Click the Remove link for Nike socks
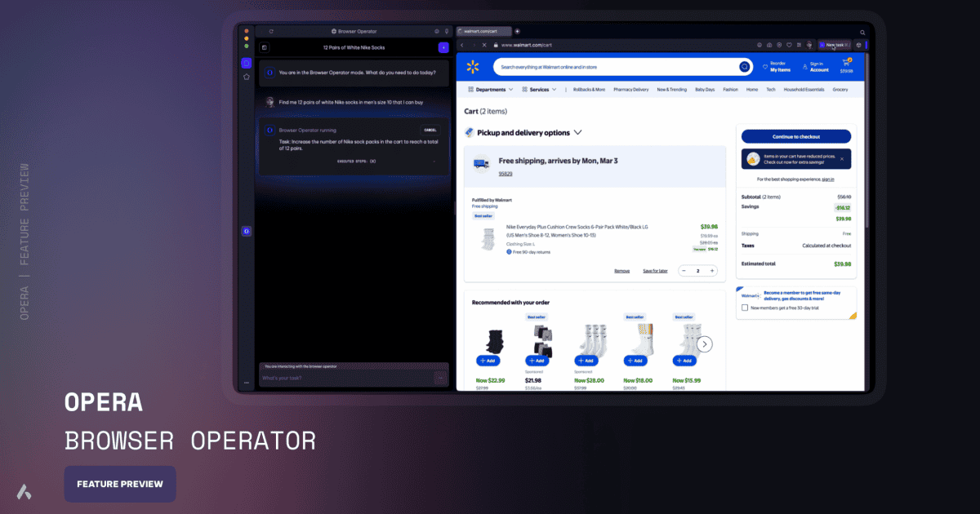This screenshot has width=980, height=514. (x=621, y=271)
